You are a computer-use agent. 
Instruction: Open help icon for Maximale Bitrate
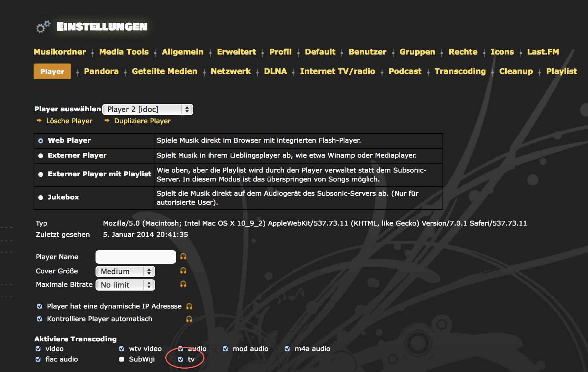click(x=183, y=284)
